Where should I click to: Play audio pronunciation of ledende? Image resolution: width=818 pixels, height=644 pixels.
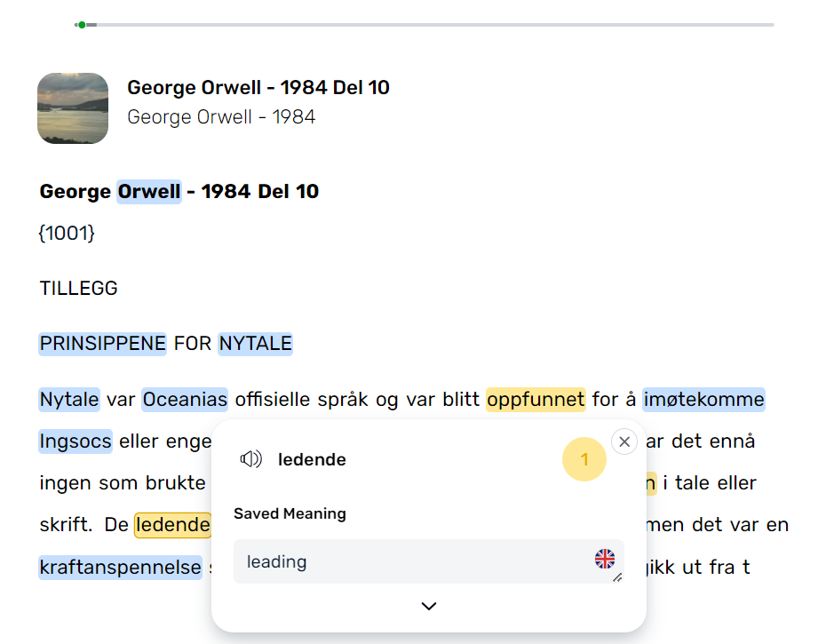(251, 459)
